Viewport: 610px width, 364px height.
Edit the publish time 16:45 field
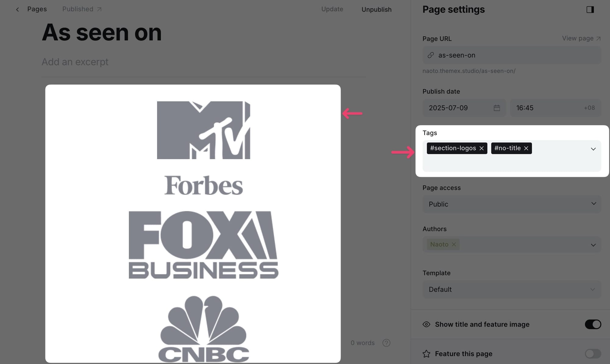555,108
